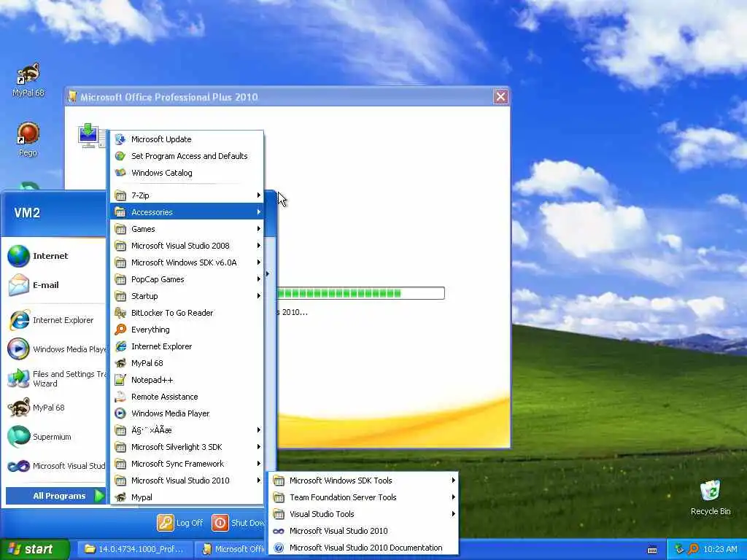This screenshot has height=560, width=747.
Task: Expand Team Foundation Server Tools arrow
Action: pos(454,497)
